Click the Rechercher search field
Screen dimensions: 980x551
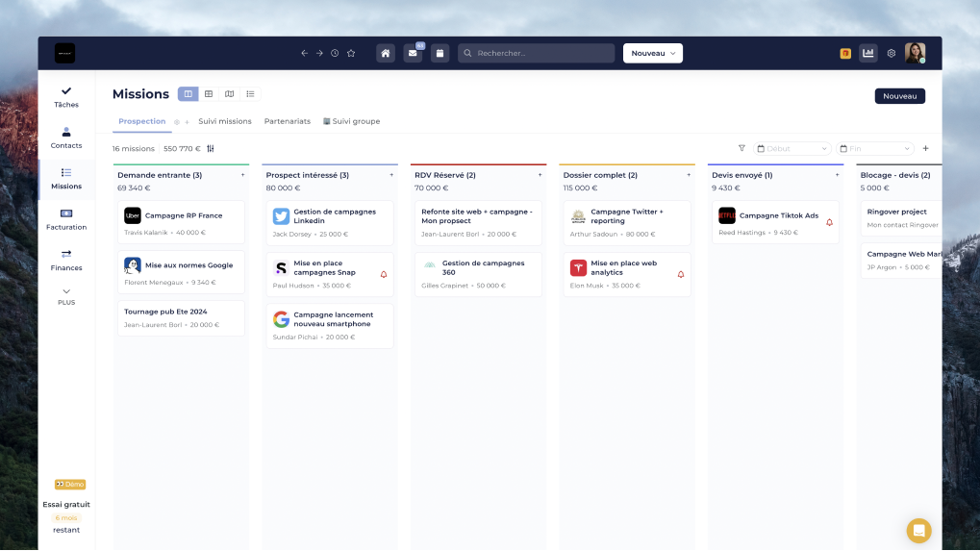click(537, 53)
